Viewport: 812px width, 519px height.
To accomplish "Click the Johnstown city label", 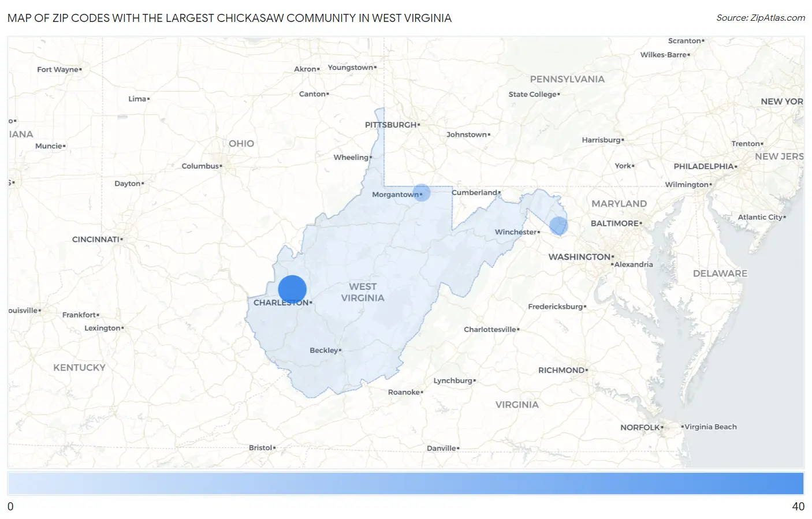I will click(467, 135).
